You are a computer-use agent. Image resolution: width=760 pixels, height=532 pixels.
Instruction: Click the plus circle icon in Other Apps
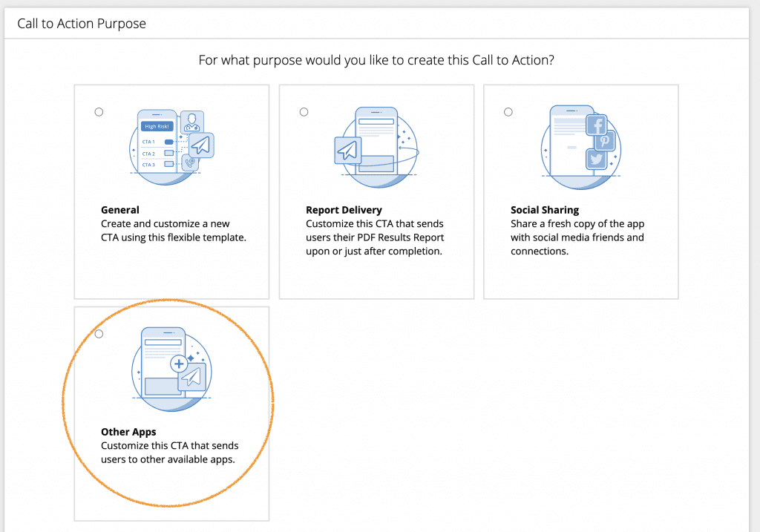coord(179,364)
